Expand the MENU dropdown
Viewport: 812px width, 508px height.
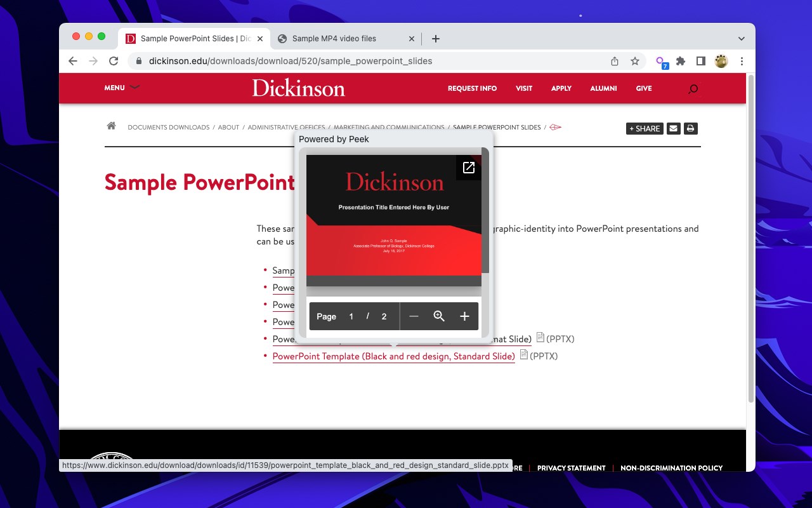(x=122, y=88)
